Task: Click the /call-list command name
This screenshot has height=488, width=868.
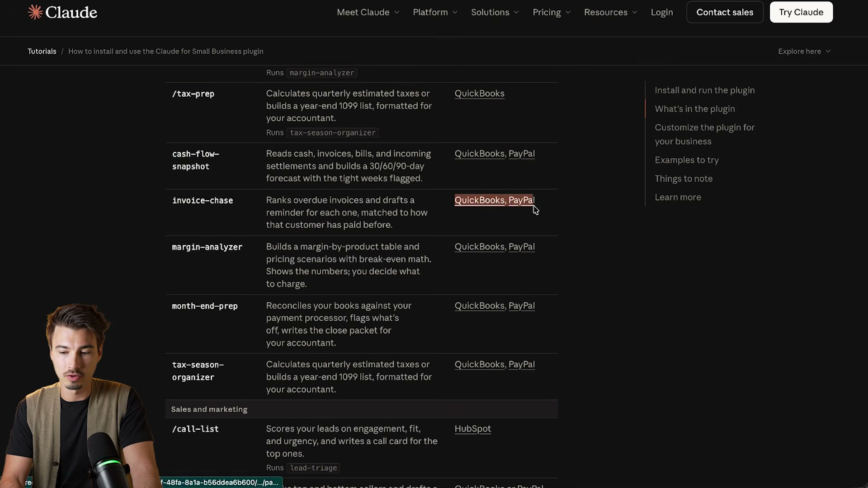Action: (195, 429)
